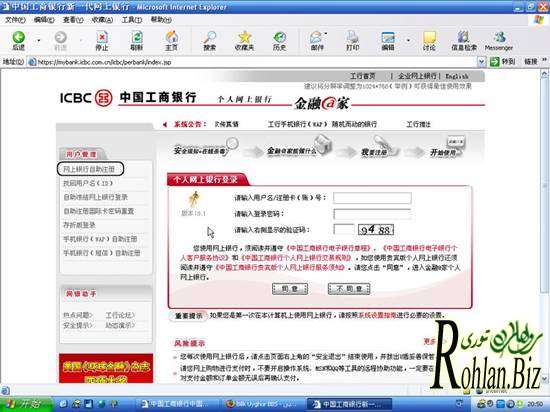Viewport: 550px width, 412px height.
Task: Open Favorites star toolbar icon
Action: click(244, 41)
